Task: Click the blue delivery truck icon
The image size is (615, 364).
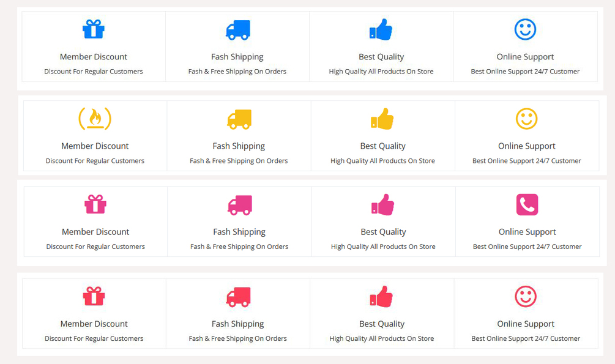Action: (x=237, y=30)
